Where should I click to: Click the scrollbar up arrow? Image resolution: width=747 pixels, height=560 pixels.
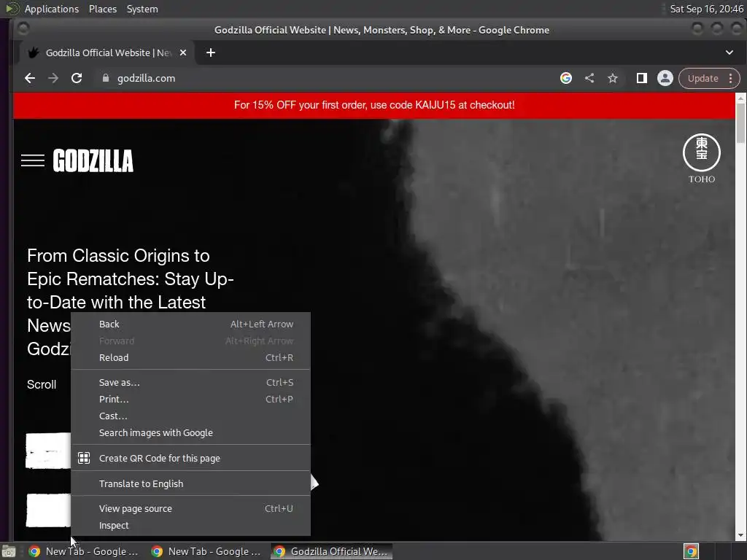740,98
